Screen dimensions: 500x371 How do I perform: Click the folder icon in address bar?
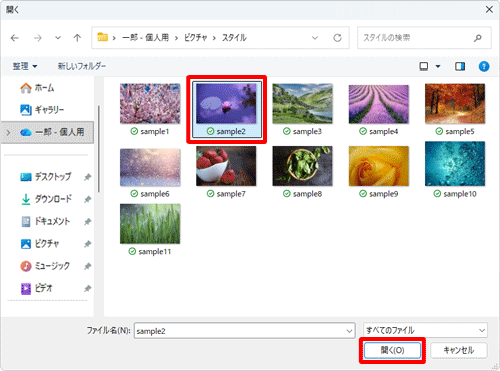pos(102,37)
